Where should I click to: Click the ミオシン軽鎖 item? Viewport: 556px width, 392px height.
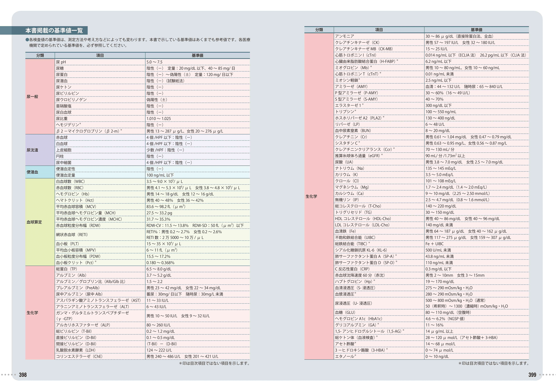pos(347,80)
